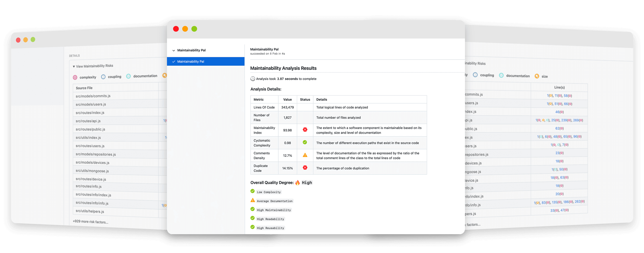Open the '+929 more risk factors...' link

pos(90,222)
